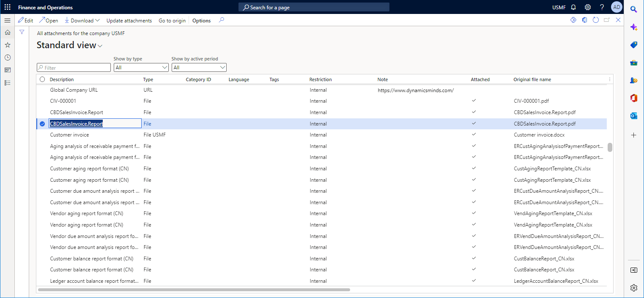Open Tools briefcase icon in browser sidebar
644x298 pixels.
pyautogui.click(x=633, y=63)
